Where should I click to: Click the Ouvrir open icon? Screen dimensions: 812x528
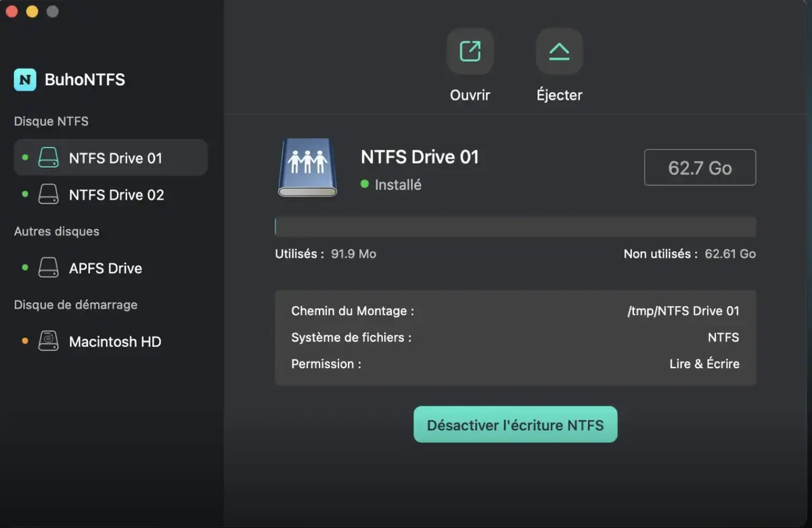[470, 51]
